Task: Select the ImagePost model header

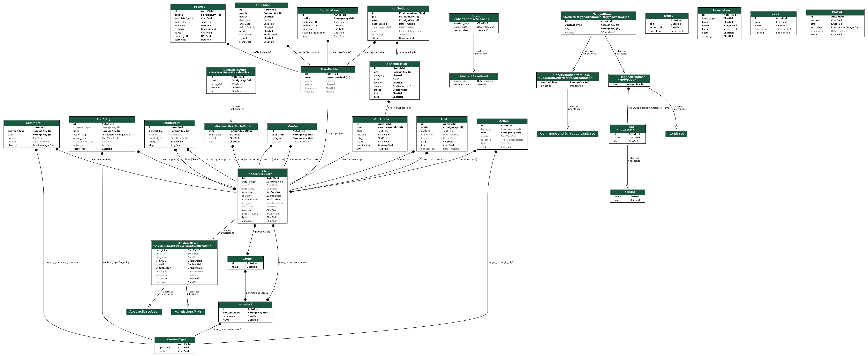Action: click(170, 123)
